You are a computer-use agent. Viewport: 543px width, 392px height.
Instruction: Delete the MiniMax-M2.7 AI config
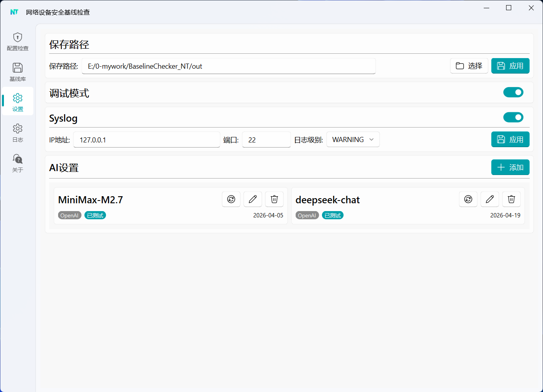tap(274, 199)
